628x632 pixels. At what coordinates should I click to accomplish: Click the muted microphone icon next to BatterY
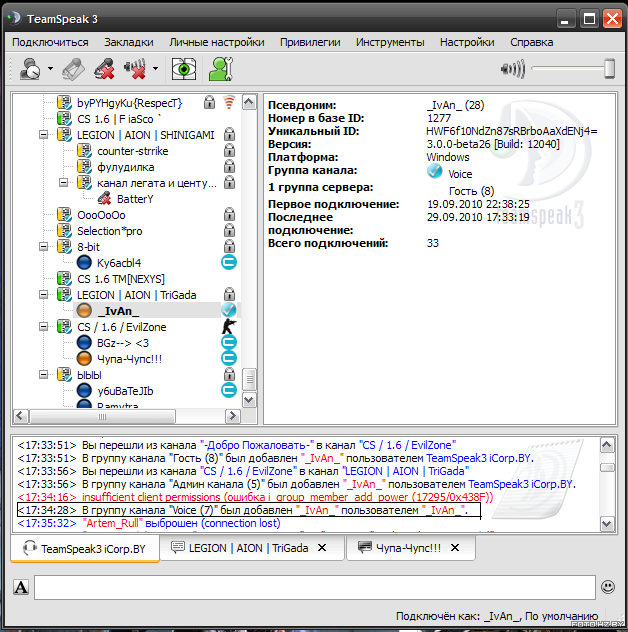[x=104, y=198]
